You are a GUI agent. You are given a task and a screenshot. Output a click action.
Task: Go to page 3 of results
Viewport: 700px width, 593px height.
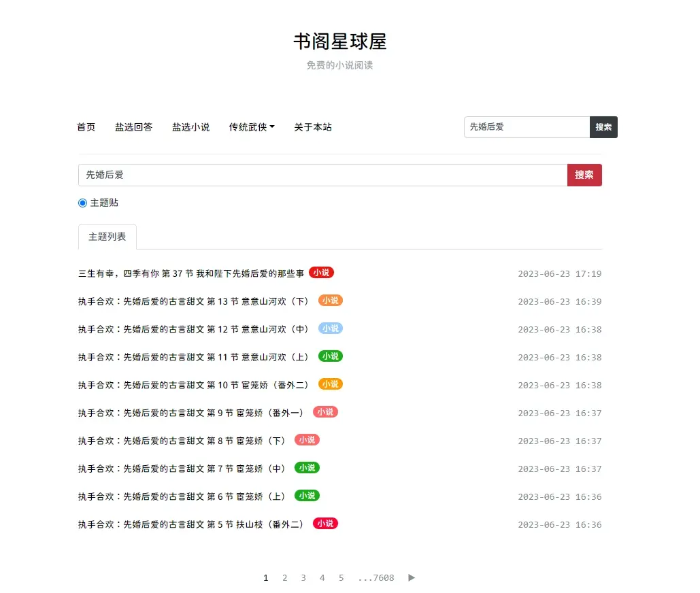[x=303, y=578]
